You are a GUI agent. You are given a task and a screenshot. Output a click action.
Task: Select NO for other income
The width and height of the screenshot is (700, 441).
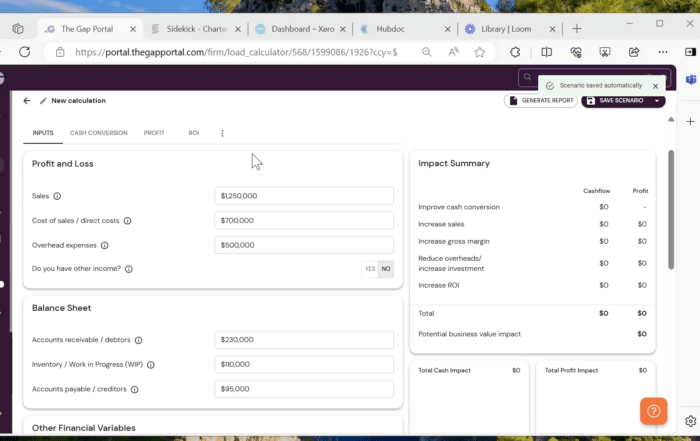[x=386, y=269]
